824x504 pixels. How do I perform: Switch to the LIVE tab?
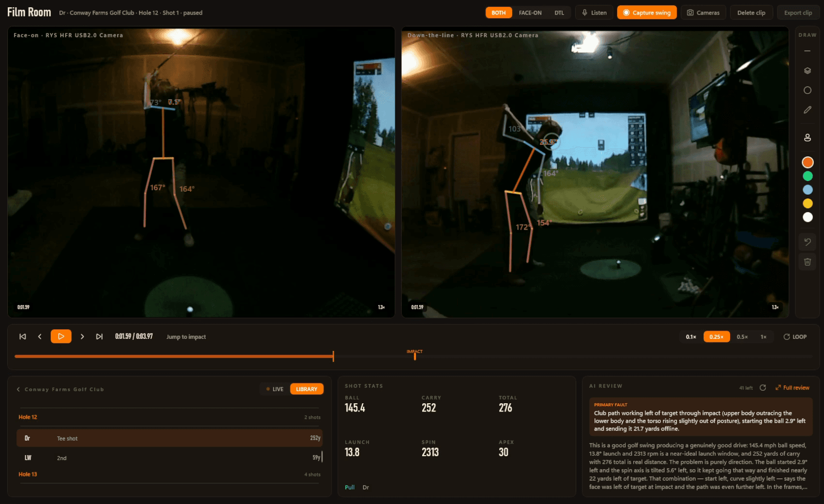275,389
